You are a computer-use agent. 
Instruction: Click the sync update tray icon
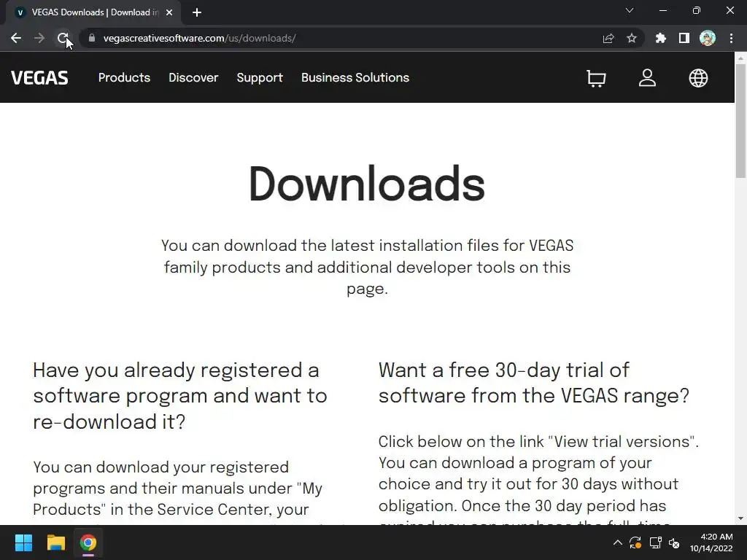pos(635,542)
